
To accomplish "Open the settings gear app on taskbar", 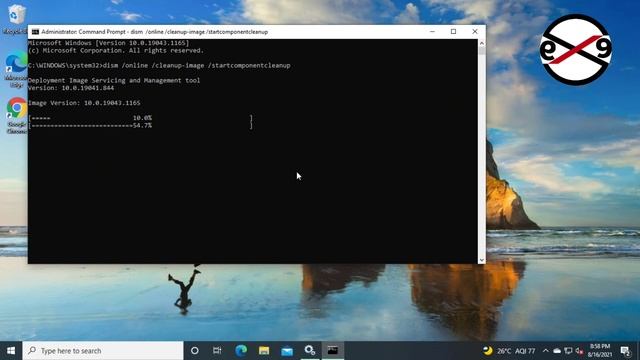I will tap(310, 351).
